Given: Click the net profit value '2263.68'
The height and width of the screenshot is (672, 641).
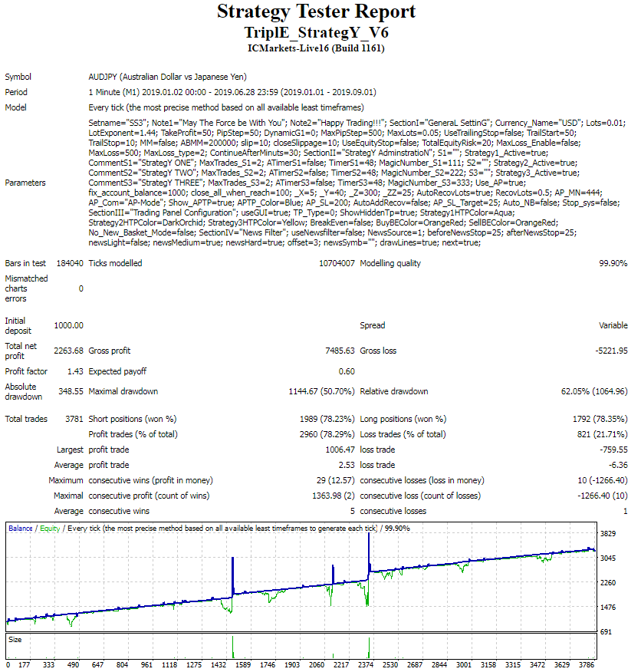Looking at the screenshot, I should pyautogui.click(x=68, y=351).
